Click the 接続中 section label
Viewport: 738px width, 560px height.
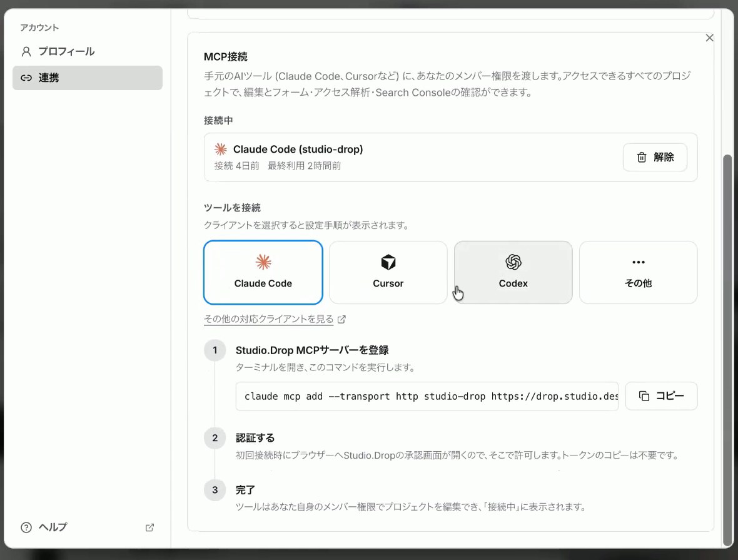218,121
